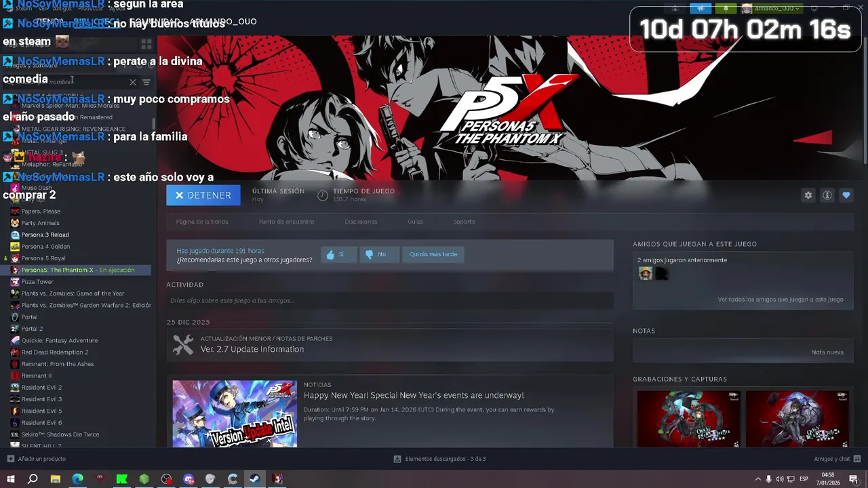The width and height of the screenshot is (868, 488).
Task: Click Steam friends icon in title bar
Action: pyautogui.click(x=675, y=8)
